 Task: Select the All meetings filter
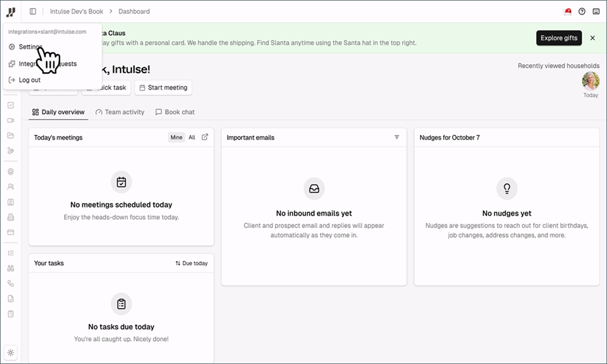[x=192, y=138]
